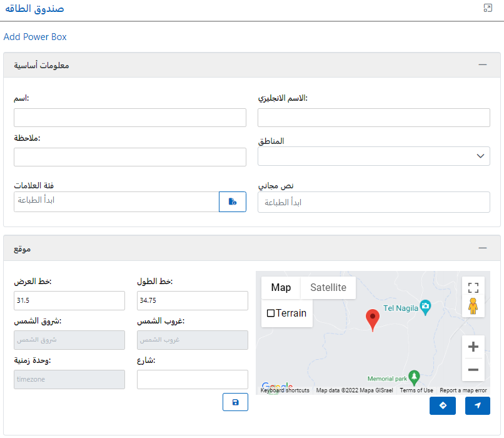Select the Map view tab
Viewport: 504px width, 438px height.
click(281, 288)
